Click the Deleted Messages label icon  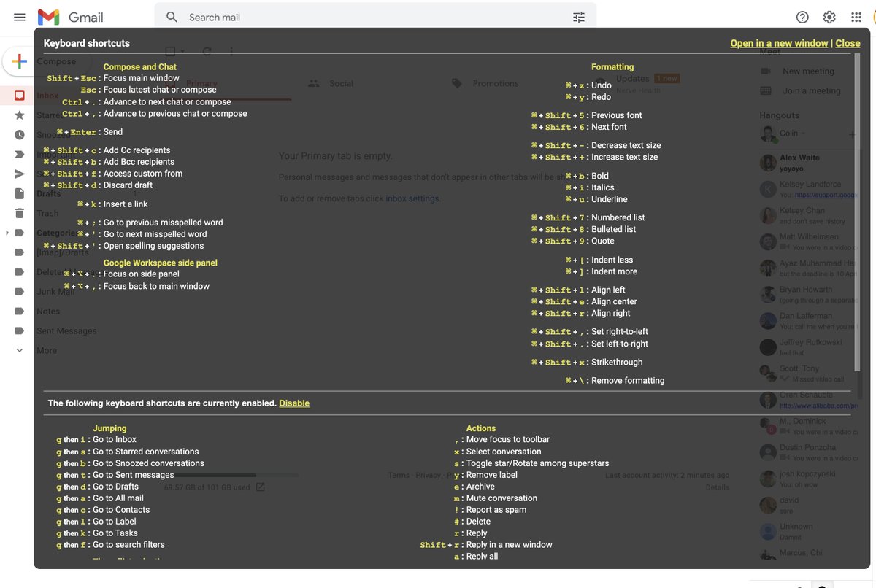(20, 272)
